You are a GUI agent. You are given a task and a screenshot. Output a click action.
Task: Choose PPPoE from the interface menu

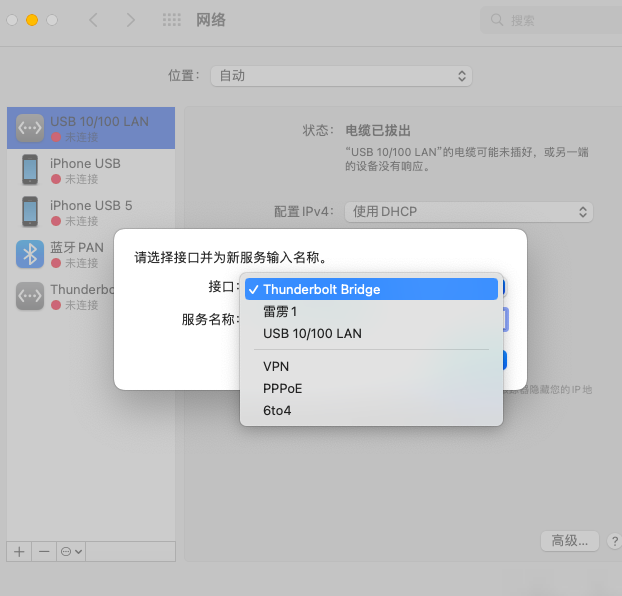pos(371,388)
